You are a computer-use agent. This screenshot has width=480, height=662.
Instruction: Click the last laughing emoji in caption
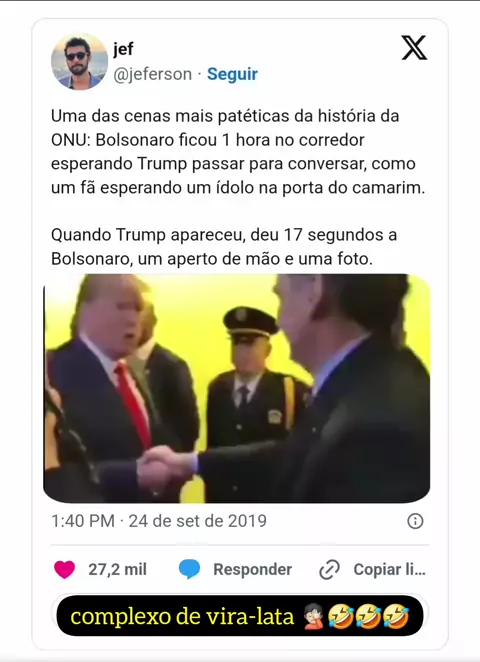(x=396, y=616)
